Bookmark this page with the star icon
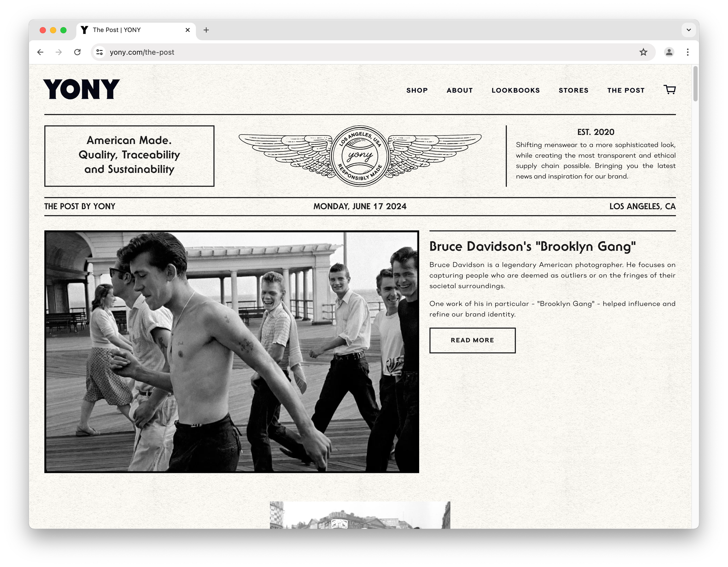This screenshot has height=567, width=728. click(x=643, y=52)
